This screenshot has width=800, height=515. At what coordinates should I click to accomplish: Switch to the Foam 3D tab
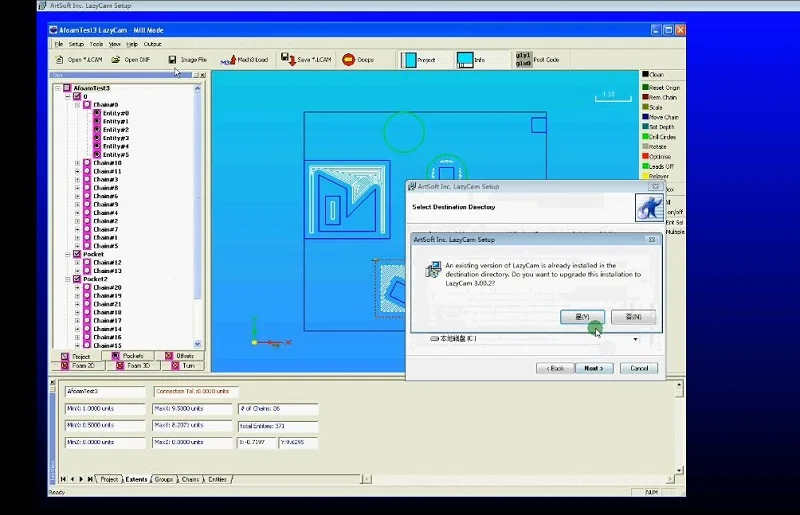coord(133,365)
